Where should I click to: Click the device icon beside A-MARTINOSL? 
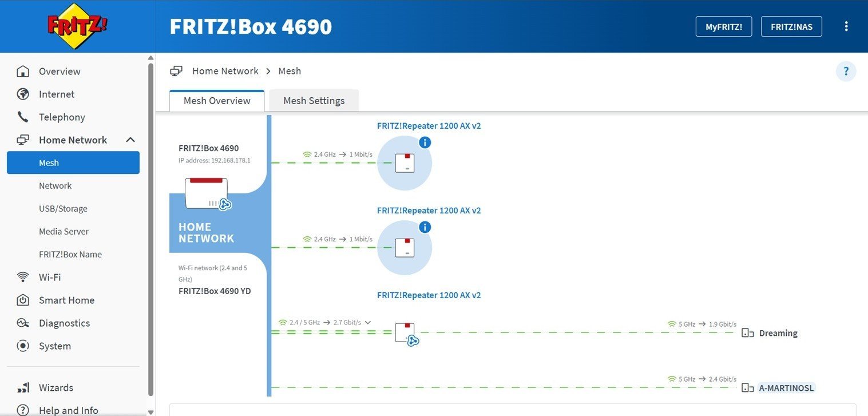tap(747, 388)
